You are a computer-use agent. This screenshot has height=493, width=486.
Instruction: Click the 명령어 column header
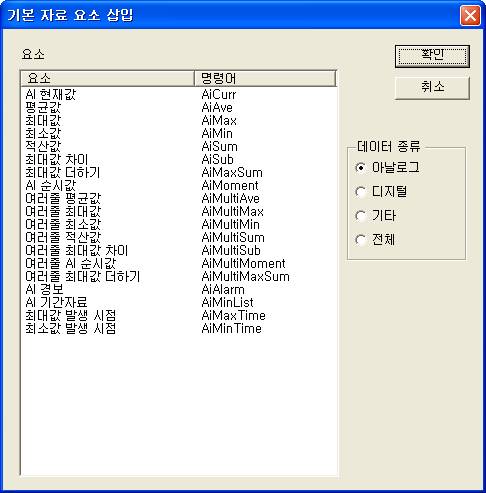coord(265,79)
